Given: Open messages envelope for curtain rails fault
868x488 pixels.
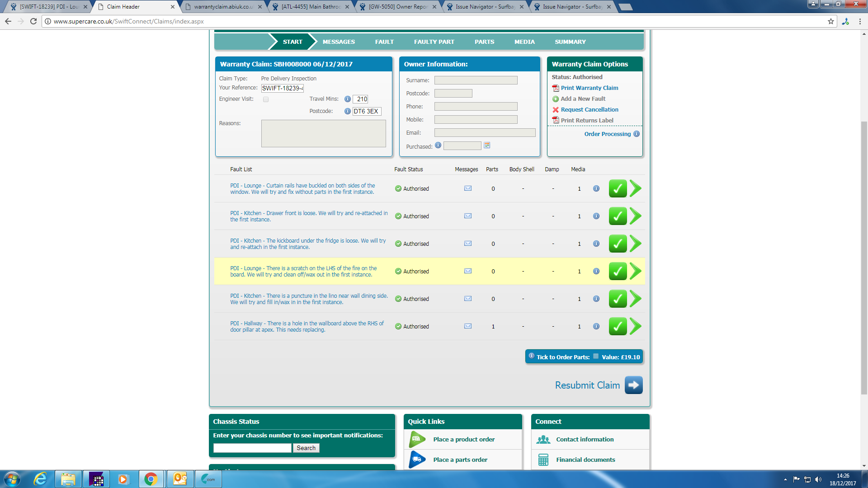Looking at the screenshot, I should pyautogui.click(x=468, y=188).
